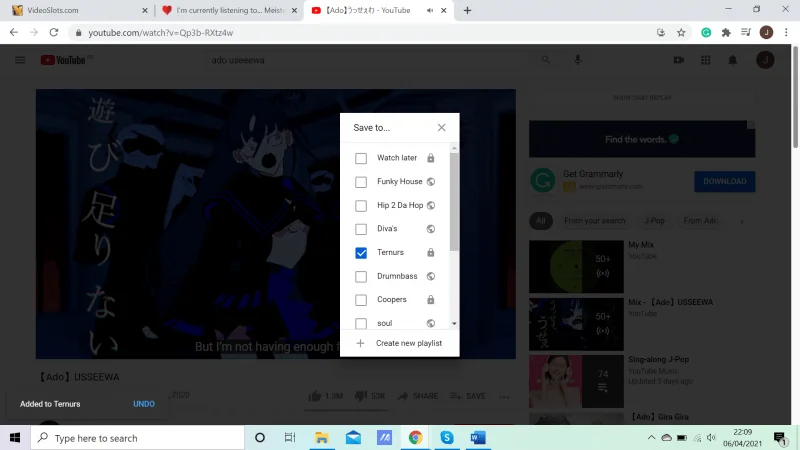Open the Mix - Ado USSEEWA thumbnail
This screenshot has width=800, height=450.
pyautogui.click(x=576, y=324)
